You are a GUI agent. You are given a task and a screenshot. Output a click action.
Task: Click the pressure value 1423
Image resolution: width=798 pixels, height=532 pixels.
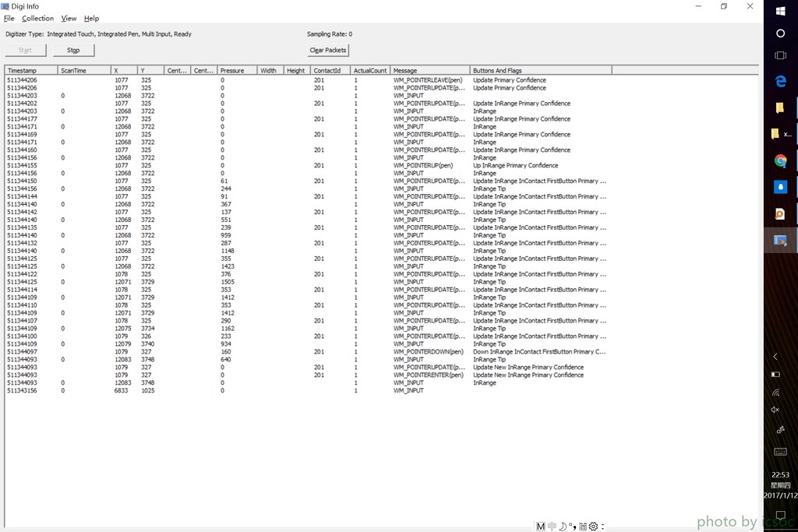pos(228,266)
